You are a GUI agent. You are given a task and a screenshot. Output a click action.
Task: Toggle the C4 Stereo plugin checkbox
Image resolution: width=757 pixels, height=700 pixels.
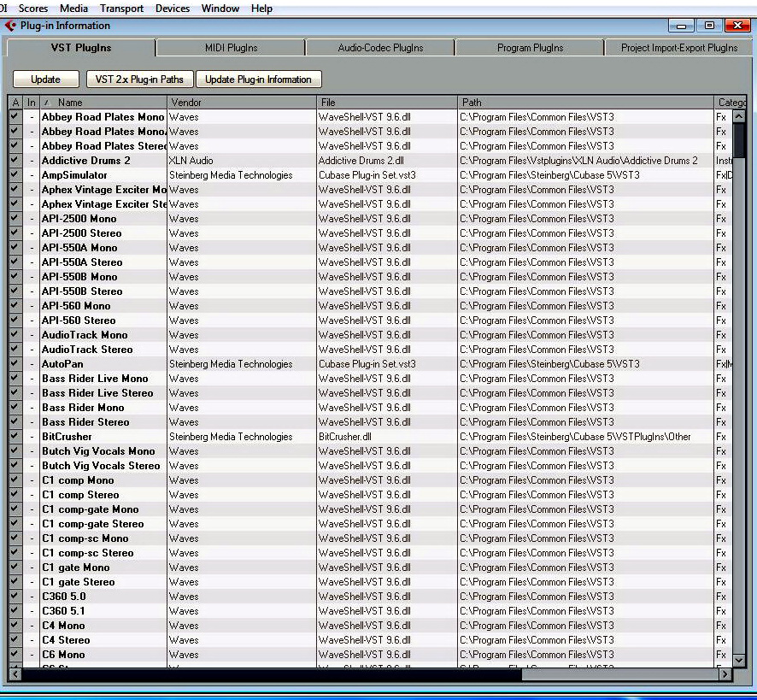(15, 640)
